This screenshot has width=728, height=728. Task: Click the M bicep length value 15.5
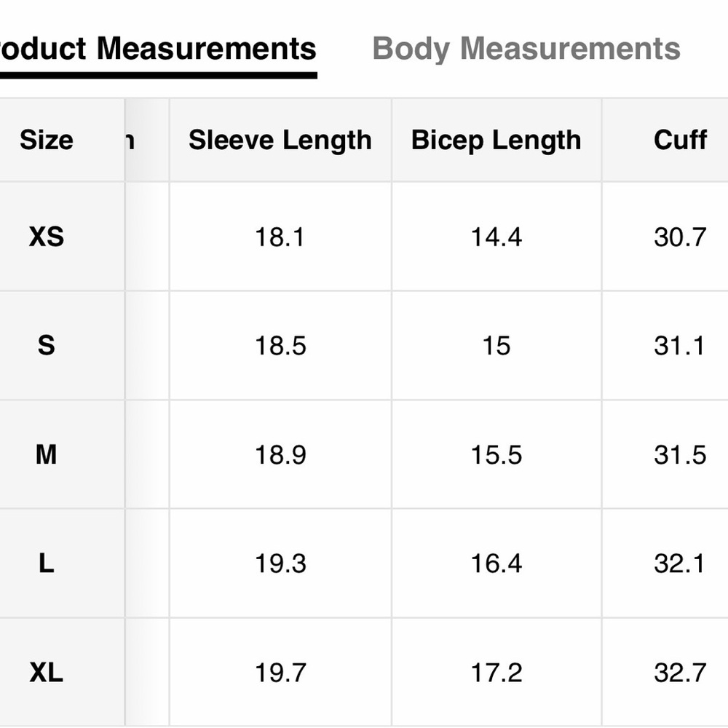[496, 455]
